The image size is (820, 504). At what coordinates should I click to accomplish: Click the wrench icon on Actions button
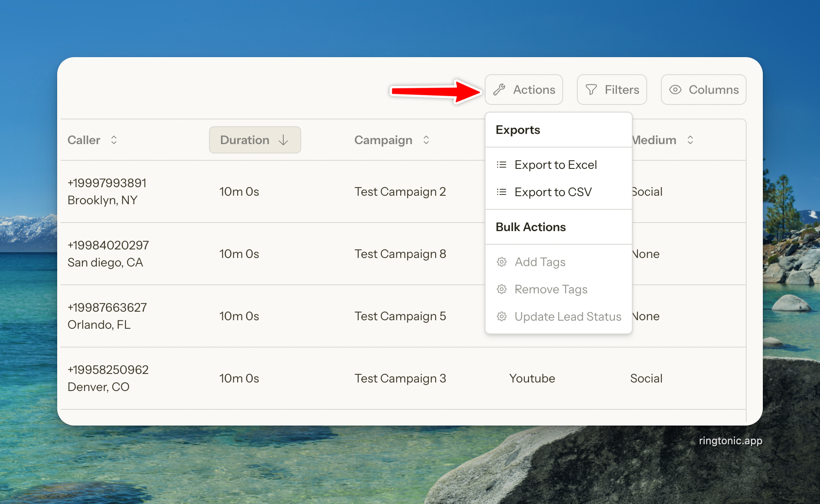tap(499, 90)
